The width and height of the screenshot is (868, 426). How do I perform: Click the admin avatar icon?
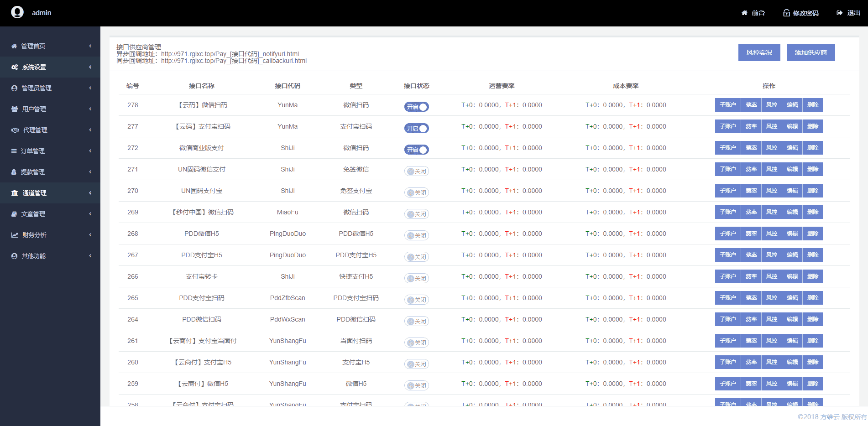(17, 12)
